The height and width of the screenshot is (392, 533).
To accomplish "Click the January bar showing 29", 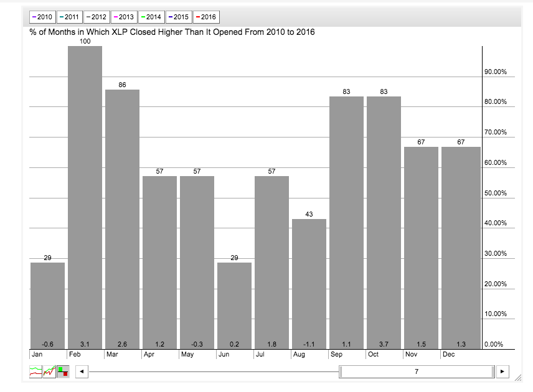I will (x=47, y=306).
